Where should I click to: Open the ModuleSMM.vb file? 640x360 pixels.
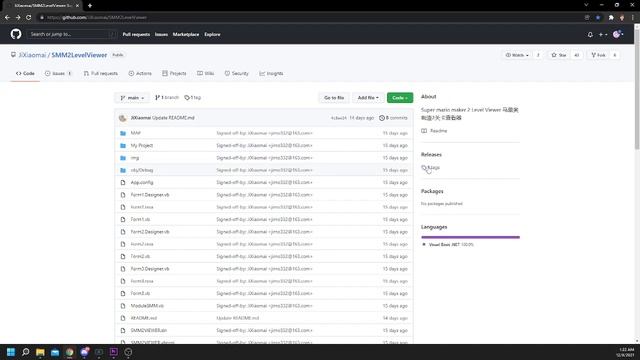[x=147, y=306]
